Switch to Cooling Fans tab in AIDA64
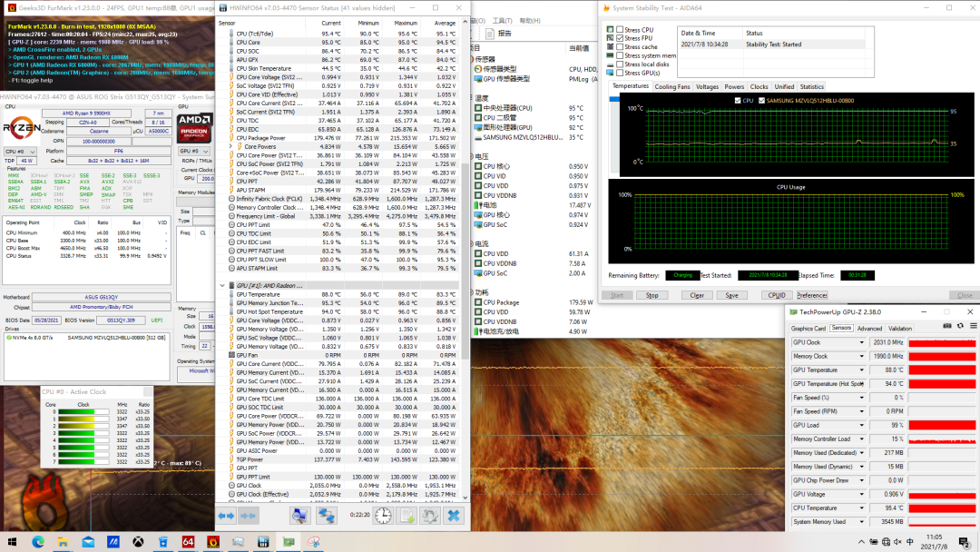Image resolution: width=980 pixels, height=552 pixels. (672, 87)
